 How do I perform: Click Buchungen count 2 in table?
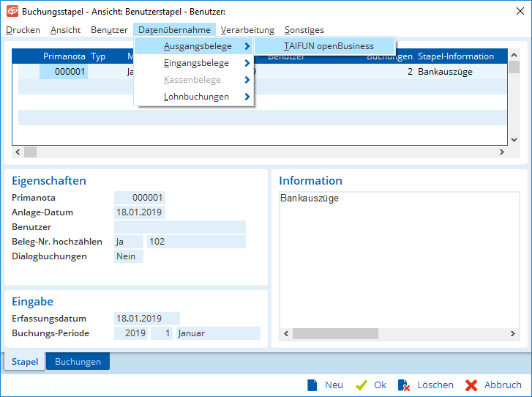coord(411,72)
